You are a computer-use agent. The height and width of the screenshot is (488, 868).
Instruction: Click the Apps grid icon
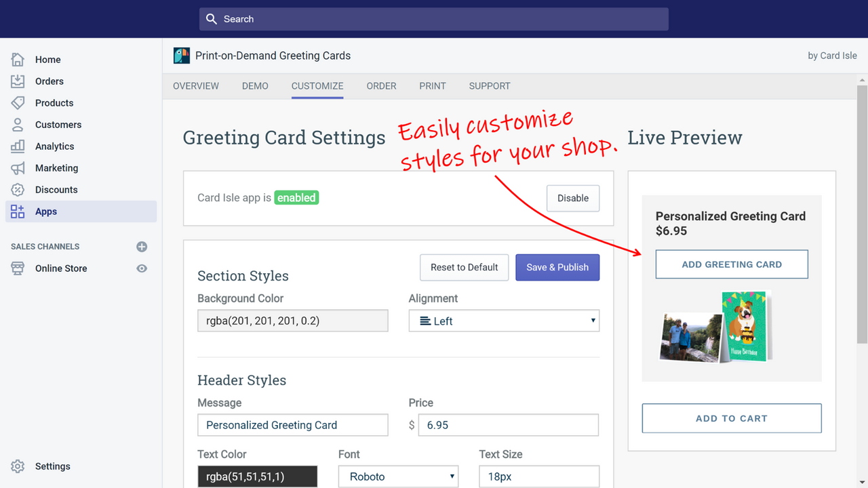tap(18, 211)
